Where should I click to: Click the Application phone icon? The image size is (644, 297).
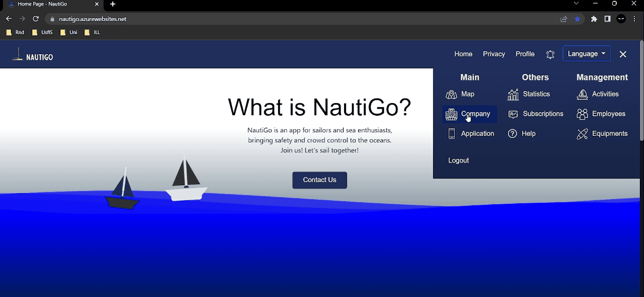point(451,134)
